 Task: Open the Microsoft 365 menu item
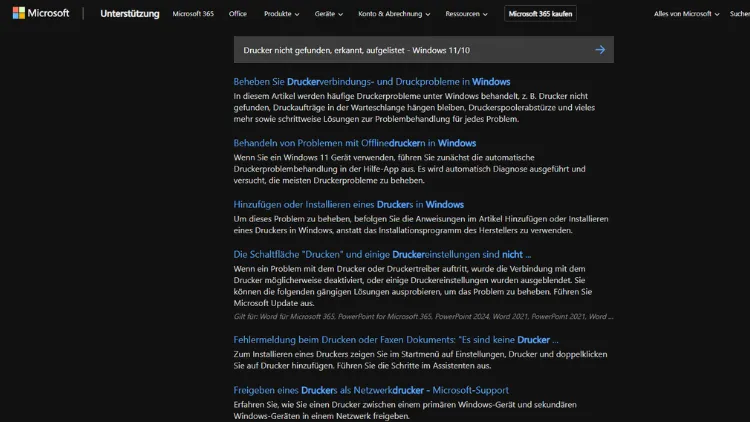click(193, 14)
